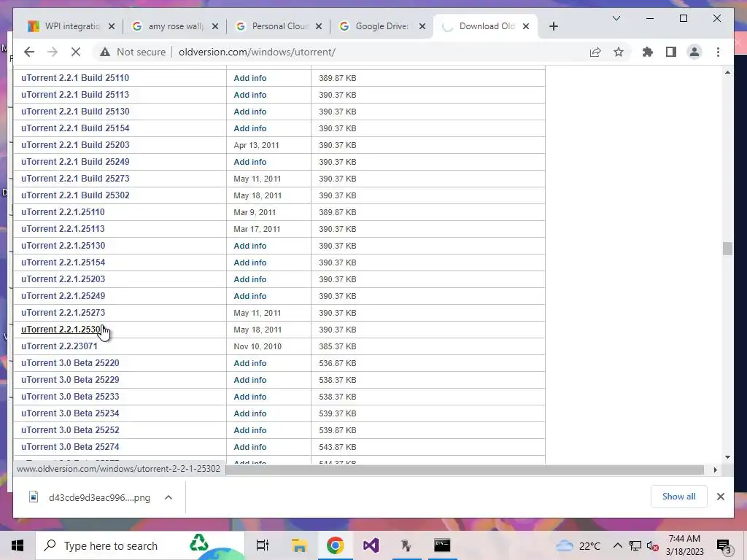Click the network status tray icon
This screenshot has width=747, height=560.
(x=635, y=545)
